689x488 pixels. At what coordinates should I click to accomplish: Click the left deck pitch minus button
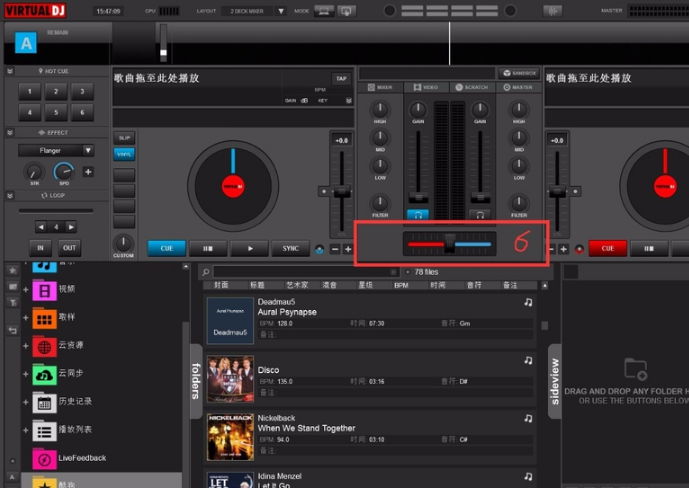[x=335, y=249]
